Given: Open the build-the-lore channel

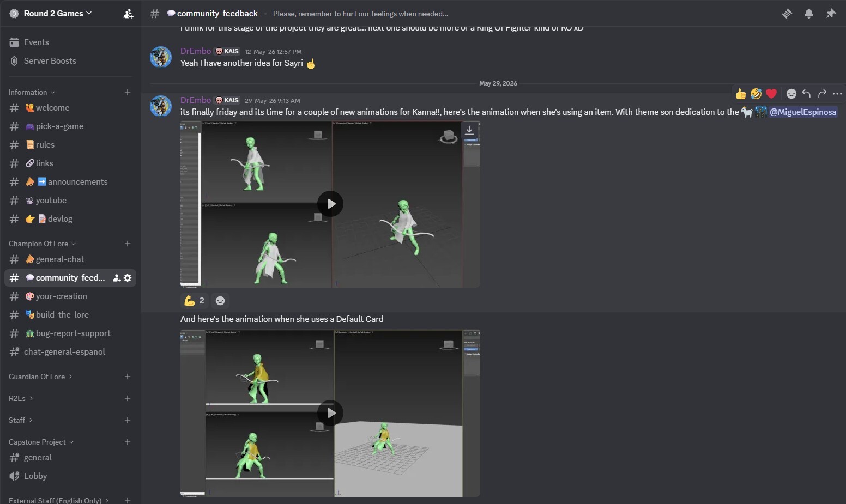Looking at the screenshot, I should tap(70, 315).
